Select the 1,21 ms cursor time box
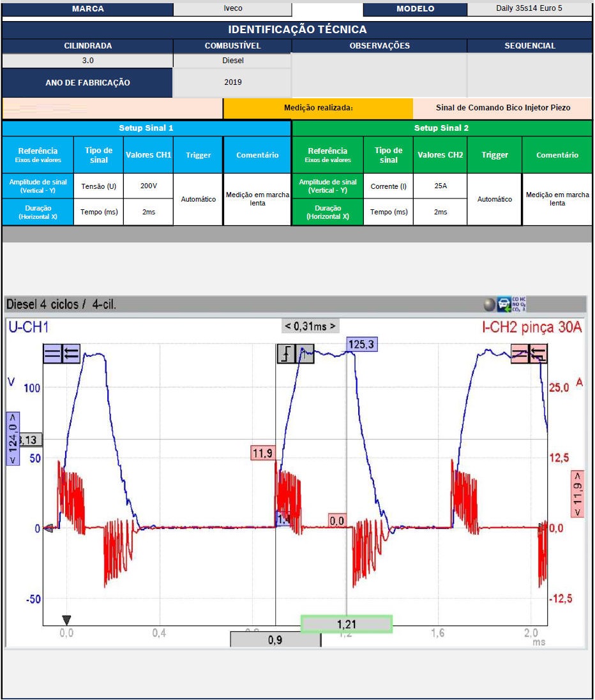595x700 pixels. coord(346,624)
